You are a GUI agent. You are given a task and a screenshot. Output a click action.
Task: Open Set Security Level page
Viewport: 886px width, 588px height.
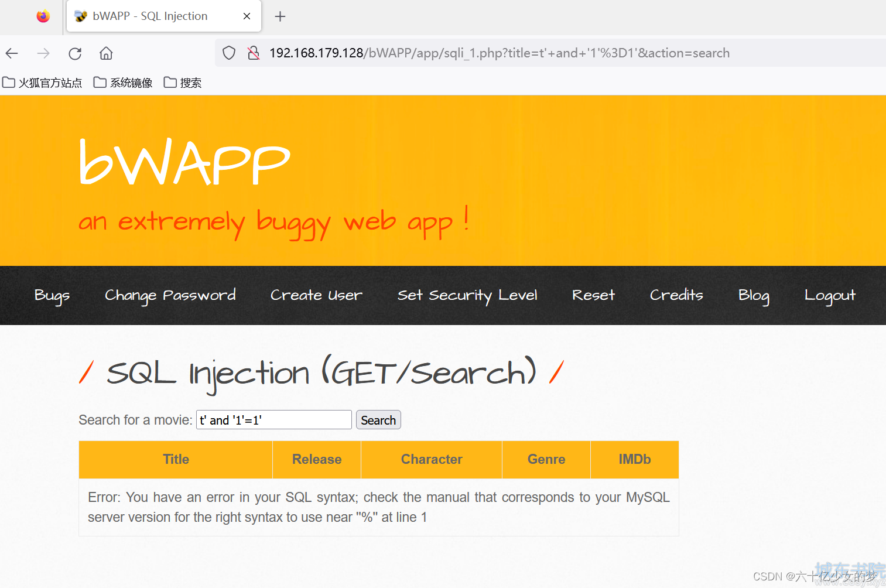click(x=467, y=295)
